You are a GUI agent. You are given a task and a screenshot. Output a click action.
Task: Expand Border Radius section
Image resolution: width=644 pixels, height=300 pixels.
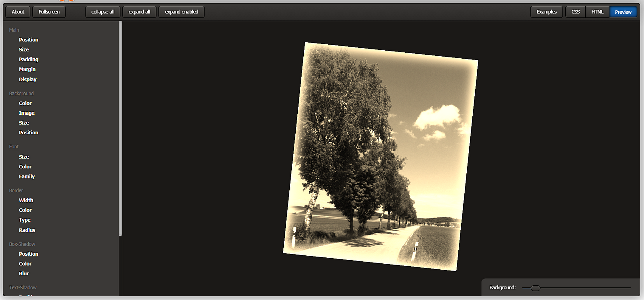tap(27, 230)
